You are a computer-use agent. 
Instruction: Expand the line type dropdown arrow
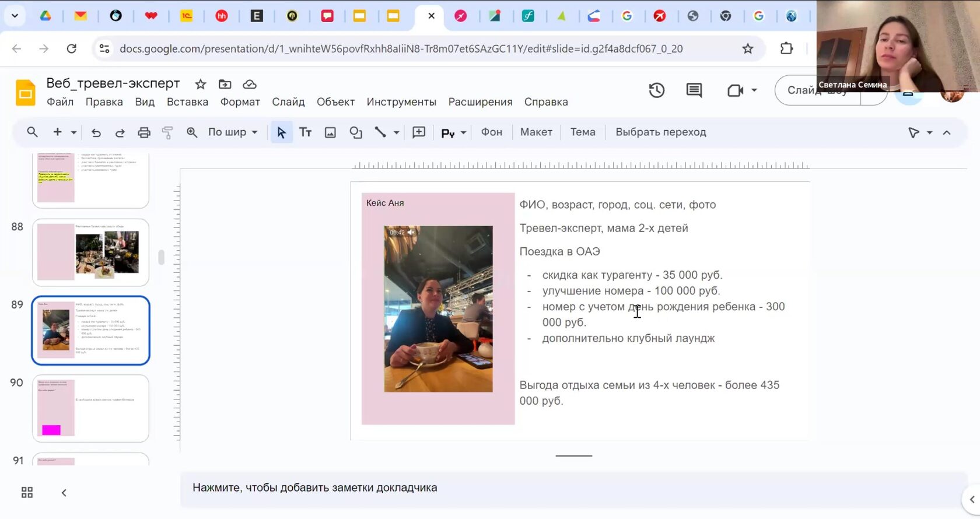click(397, 132)
